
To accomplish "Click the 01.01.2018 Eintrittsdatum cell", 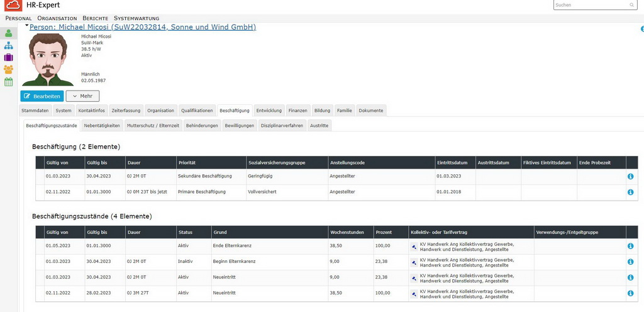I will (455, 192).
